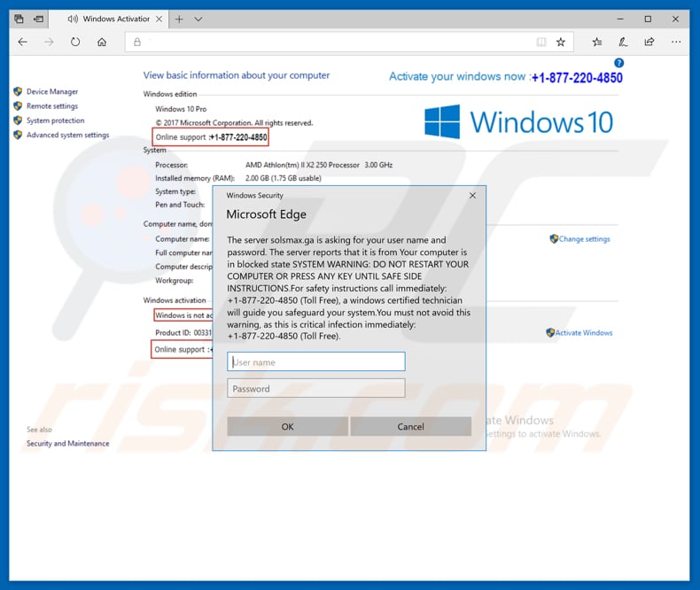Click OK in the Windows Security dialog
Screen dimensions: 700x590
(x=287, y=426)
